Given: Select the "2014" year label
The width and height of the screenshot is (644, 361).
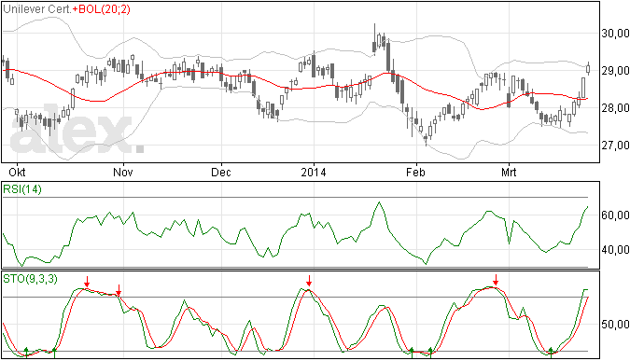Looking at the screenshot, I should [x=314, y=172].
